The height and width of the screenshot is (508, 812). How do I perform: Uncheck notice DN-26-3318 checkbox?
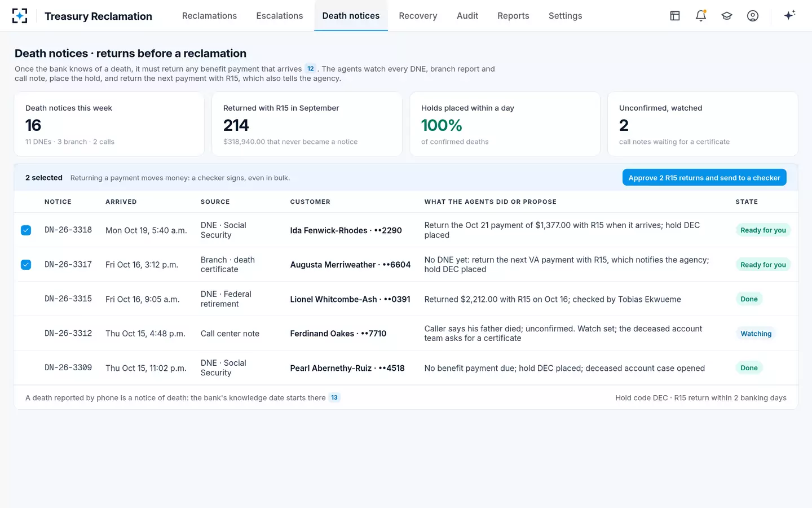point(26,230)
